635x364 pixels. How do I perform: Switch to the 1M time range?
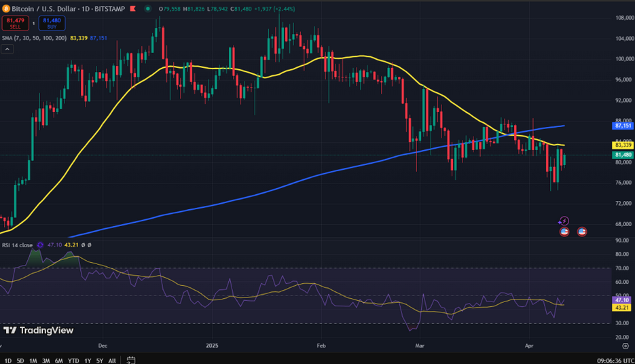pyautogui.click(x=33, y=361)
